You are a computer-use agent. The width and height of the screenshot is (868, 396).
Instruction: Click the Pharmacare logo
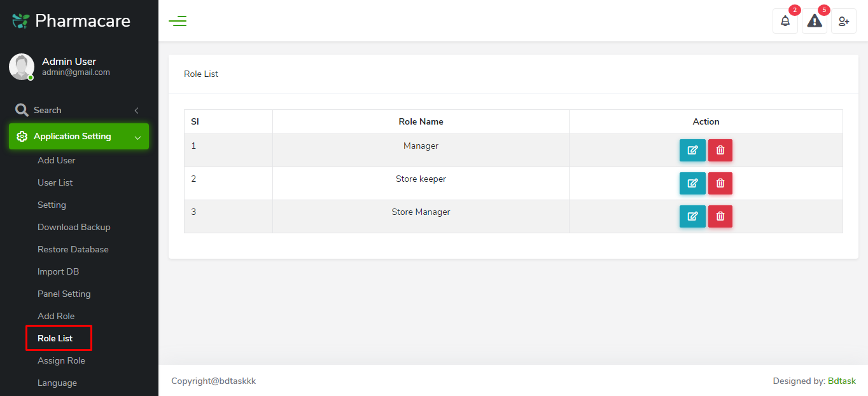[x=71, y=21]
